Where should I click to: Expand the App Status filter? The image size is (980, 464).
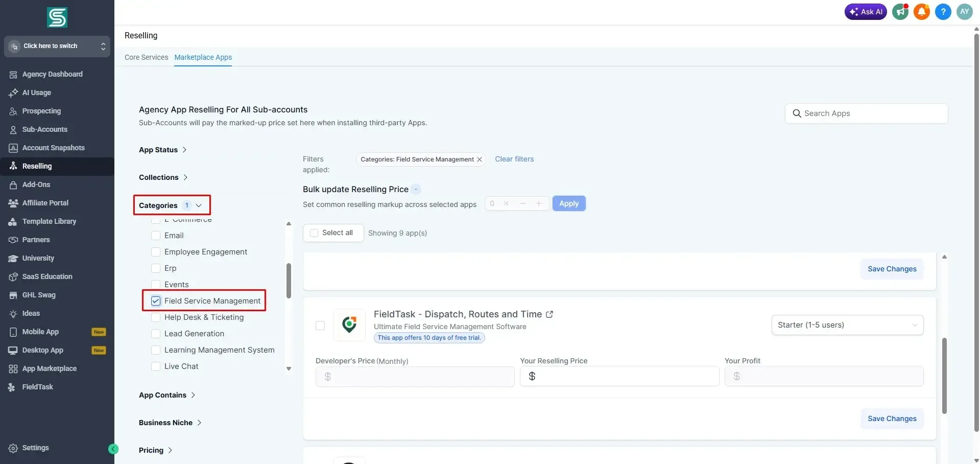(x=162, y=150)
